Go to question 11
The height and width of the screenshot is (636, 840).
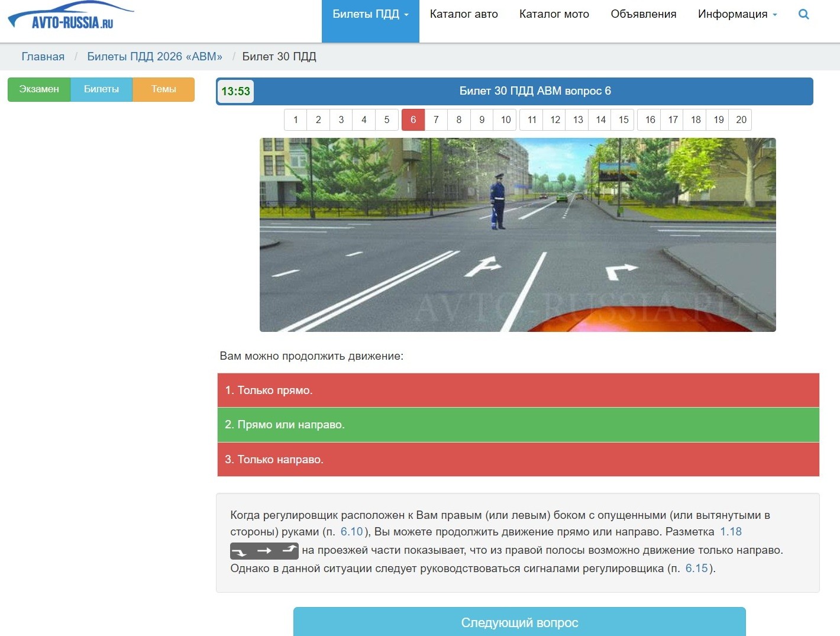coord(532,120)
